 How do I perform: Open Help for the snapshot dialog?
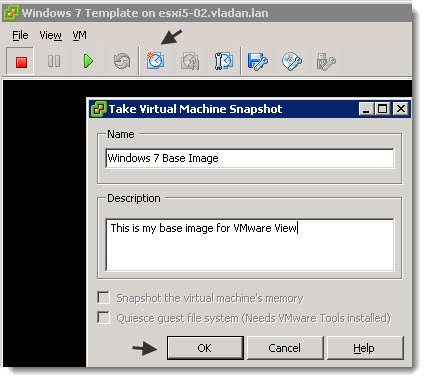pyautogui.click(x=365, y=348)
